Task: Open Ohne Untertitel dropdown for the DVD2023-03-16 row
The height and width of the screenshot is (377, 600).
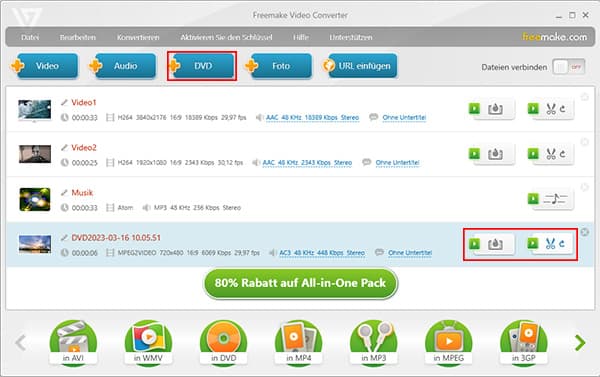Action: pos(410,253)
